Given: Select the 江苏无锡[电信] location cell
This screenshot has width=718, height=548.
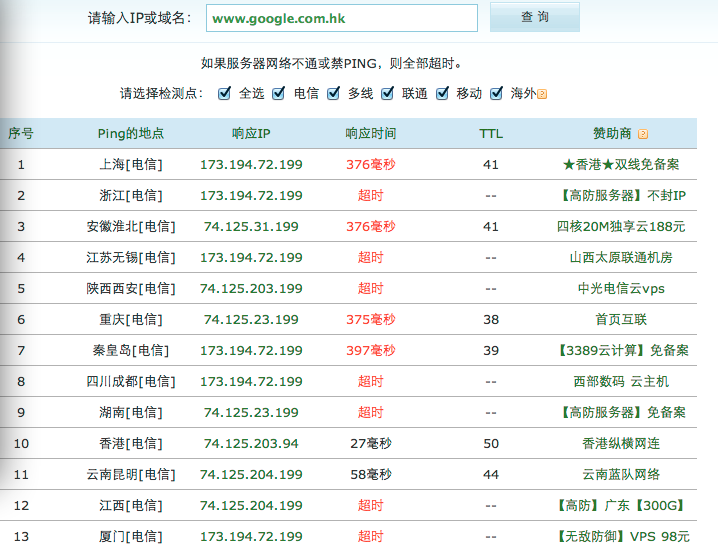Looking at the screenshot, I should [131, 258].
